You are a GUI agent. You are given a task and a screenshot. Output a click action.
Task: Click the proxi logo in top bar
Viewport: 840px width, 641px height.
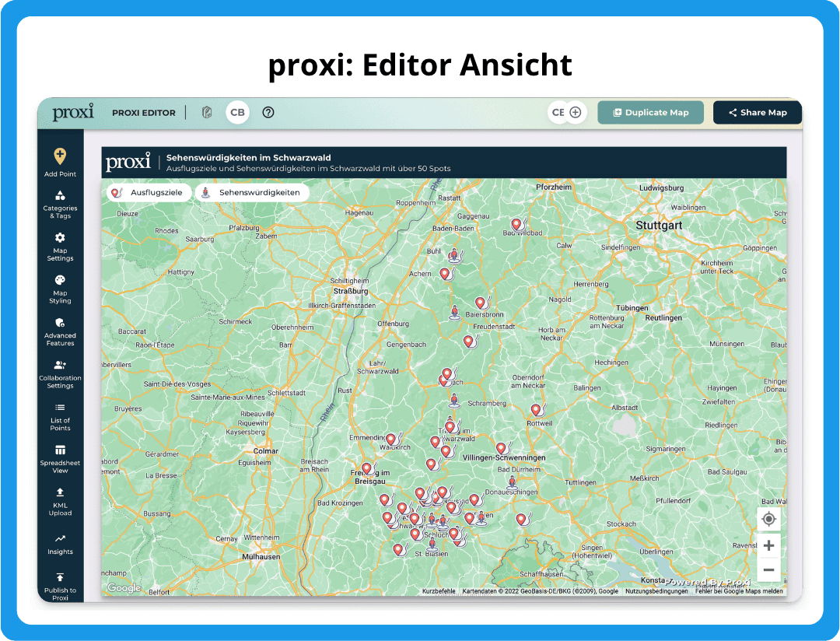point(73,112)
